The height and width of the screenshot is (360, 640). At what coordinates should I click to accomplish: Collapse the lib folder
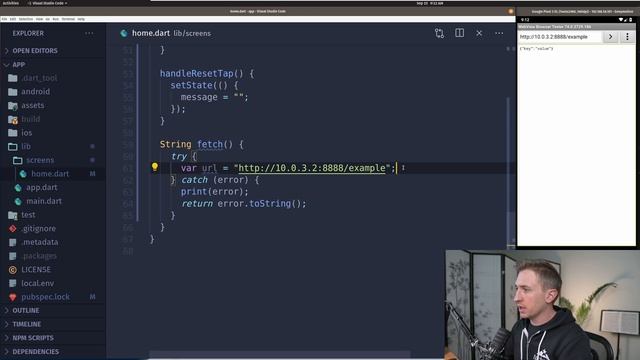pyautogui.click(x=53, y=146)
